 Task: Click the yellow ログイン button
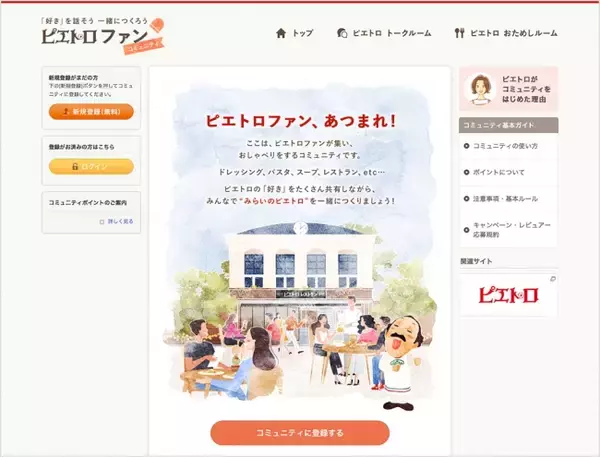click(91, 166)
